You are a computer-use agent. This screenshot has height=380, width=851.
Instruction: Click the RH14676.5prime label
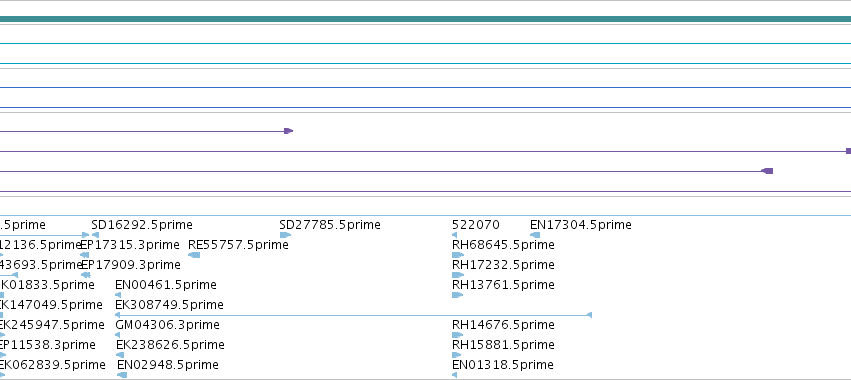[503, 325]
